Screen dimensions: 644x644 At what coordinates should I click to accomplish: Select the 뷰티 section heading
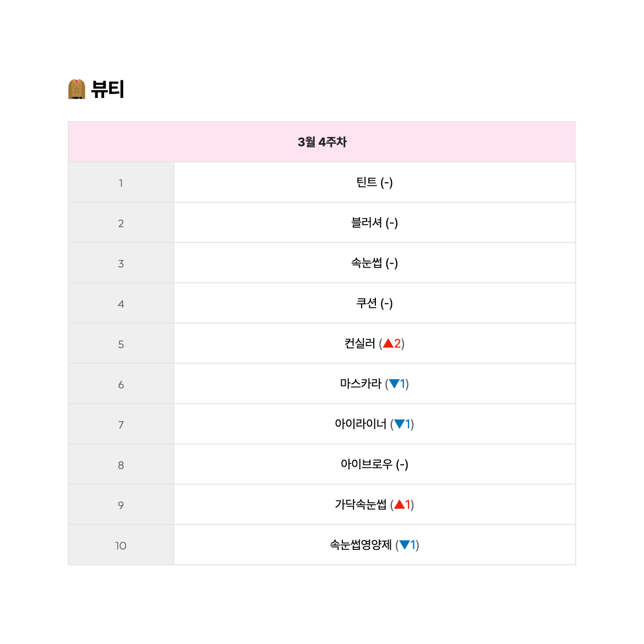coord(107,89)
